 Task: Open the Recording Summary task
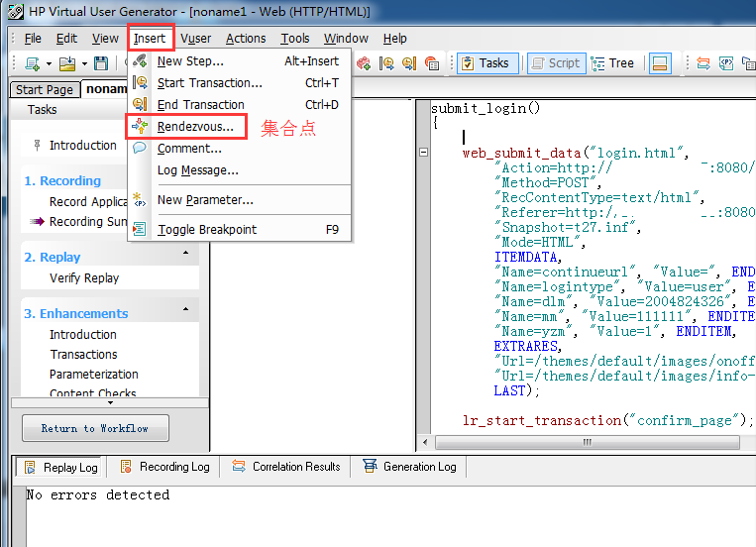[88, 221]
